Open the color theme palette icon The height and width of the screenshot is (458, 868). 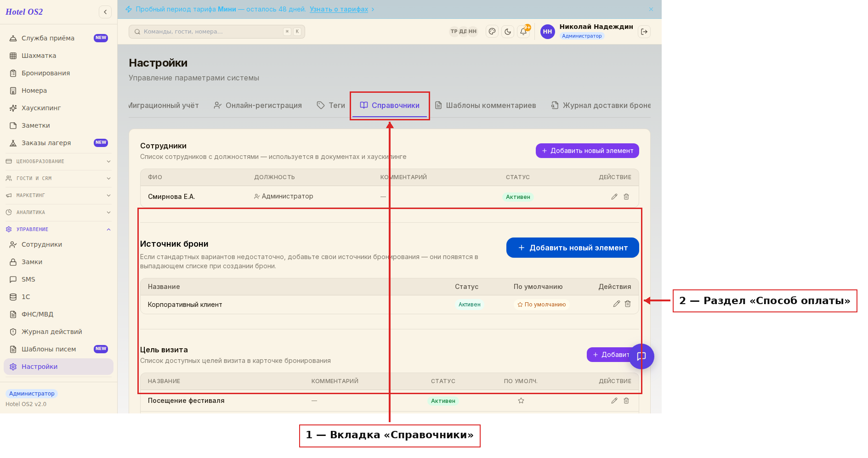492,31
